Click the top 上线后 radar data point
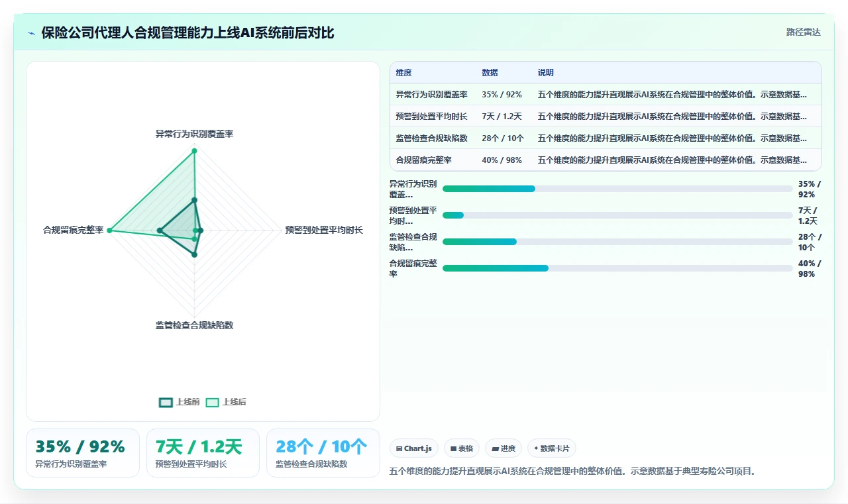The image size is (848, 504). click(x=194, y=151)
